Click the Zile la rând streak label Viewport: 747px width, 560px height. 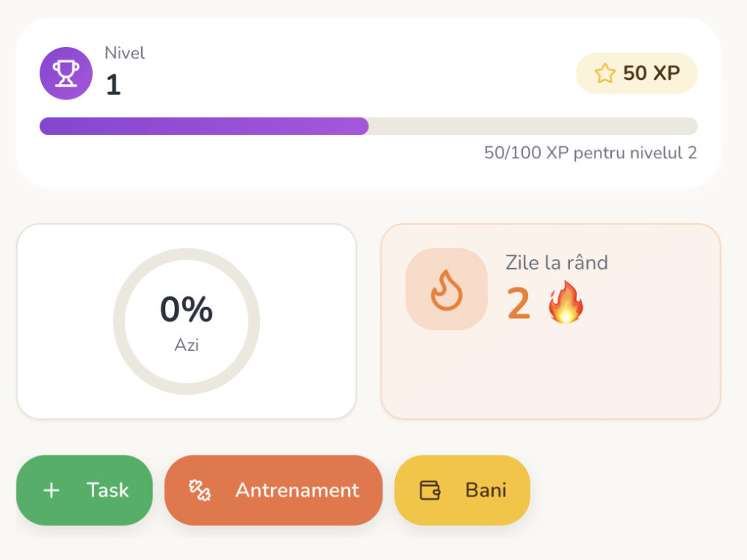(x=557, y=263)
